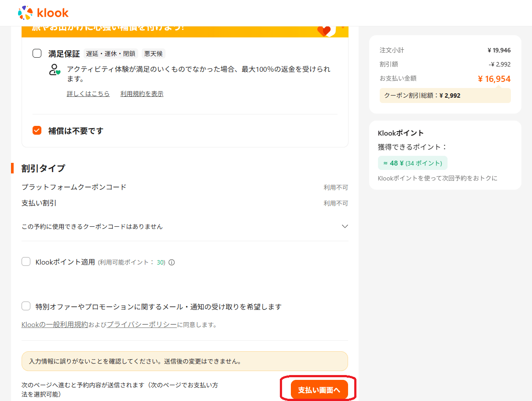
Task: Click the 遅延・運休・閉鎖 tag
Action: coord(111,54)
